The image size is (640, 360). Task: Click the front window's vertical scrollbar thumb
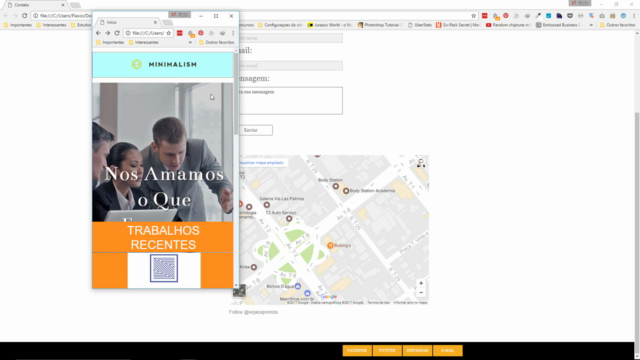coord(236,94)
